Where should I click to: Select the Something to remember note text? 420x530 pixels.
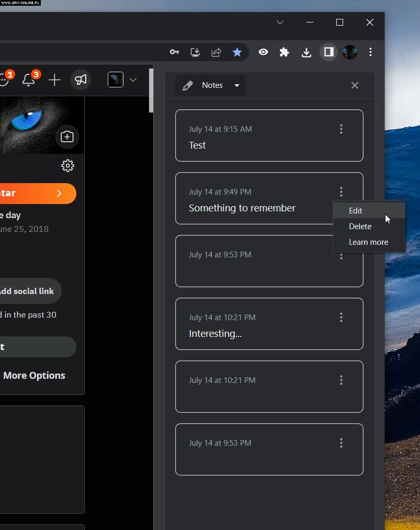(242, 208)
